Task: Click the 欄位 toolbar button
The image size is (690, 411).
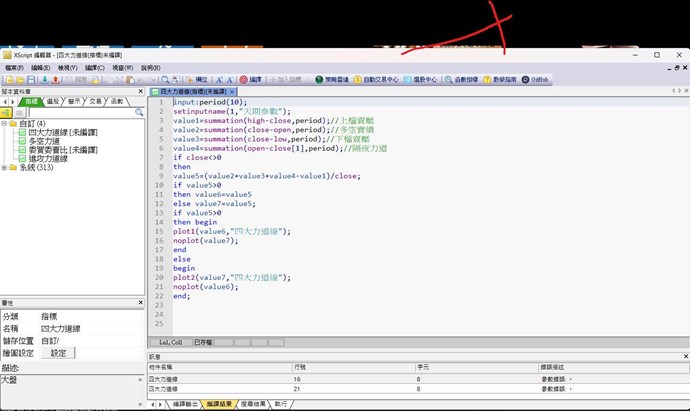Action: click(x=196, y=79)
